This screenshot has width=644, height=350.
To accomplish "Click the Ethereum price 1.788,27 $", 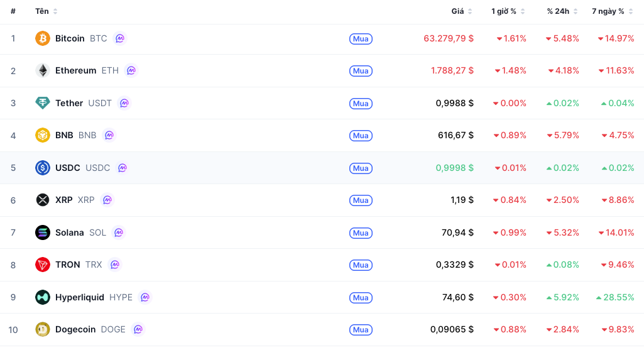I will point(452,70).
